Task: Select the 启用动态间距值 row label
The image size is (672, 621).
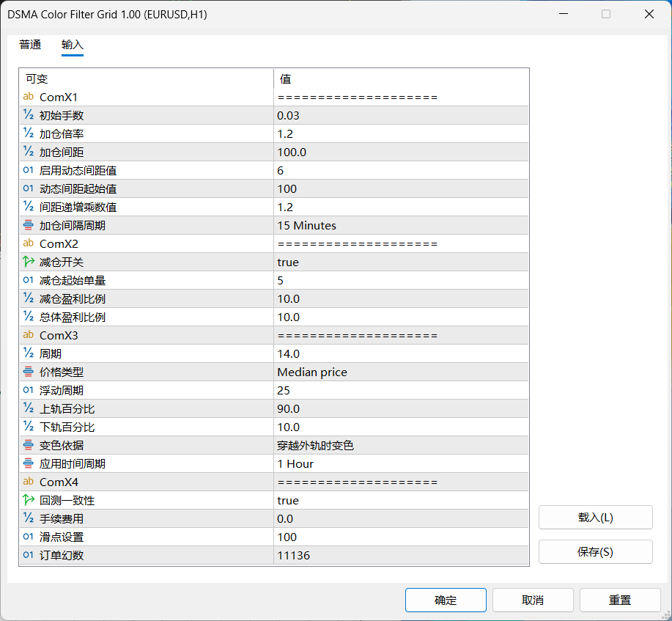Action: (x=78, y=171)
